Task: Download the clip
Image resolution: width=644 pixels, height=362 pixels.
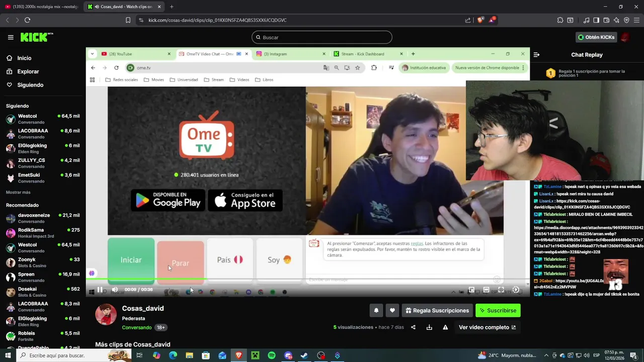Action: tap(429, 327)
